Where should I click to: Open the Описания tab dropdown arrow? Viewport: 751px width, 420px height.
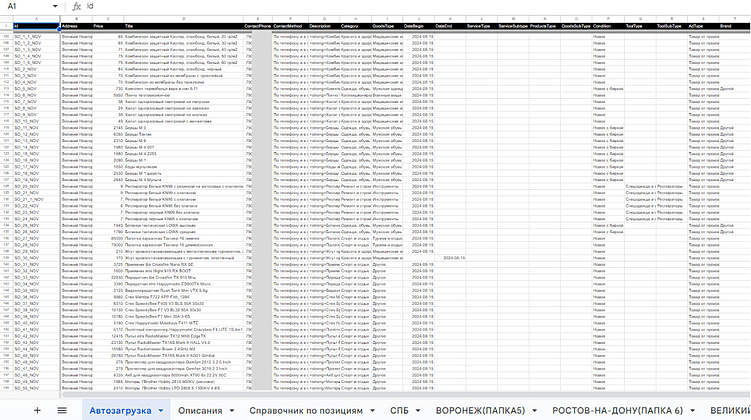click(232, 410)
